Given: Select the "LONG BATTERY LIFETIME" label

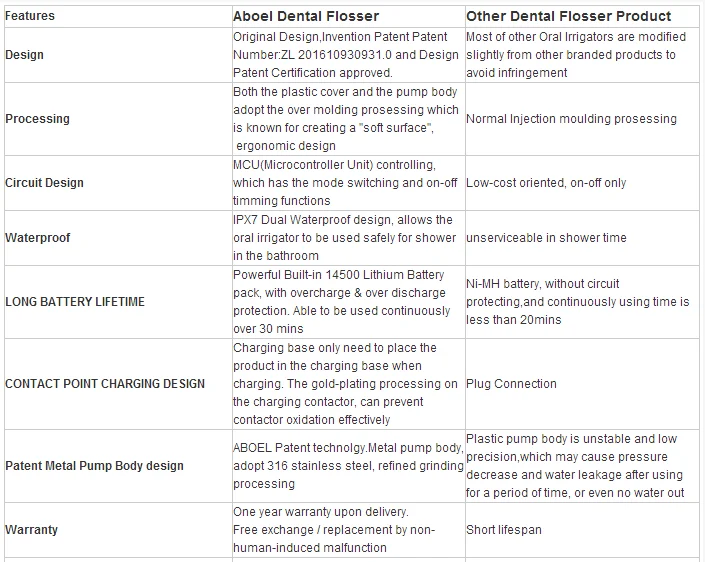Looking at the screenshot, I should click(75, 302).
